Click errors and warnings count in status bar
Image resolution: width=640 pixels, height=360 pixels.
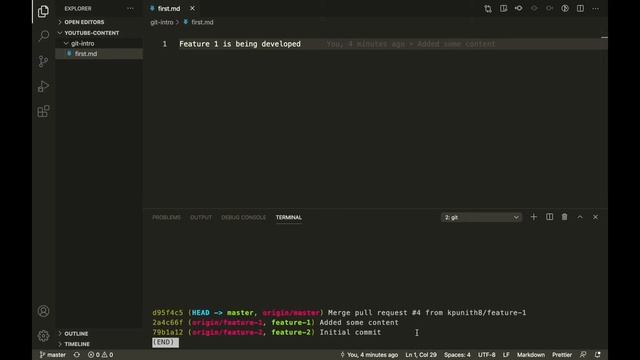(x=100, y=355)
